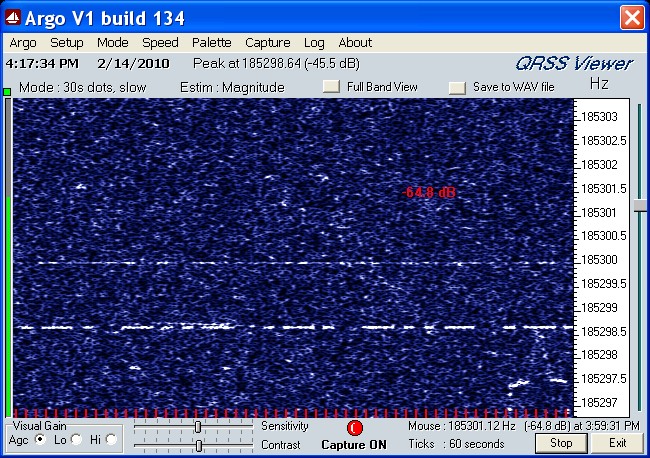The width and height of the screenshot is (650, 458).
Task: Click the 185301.5 frequency scale label
Action: coord(604,189)
